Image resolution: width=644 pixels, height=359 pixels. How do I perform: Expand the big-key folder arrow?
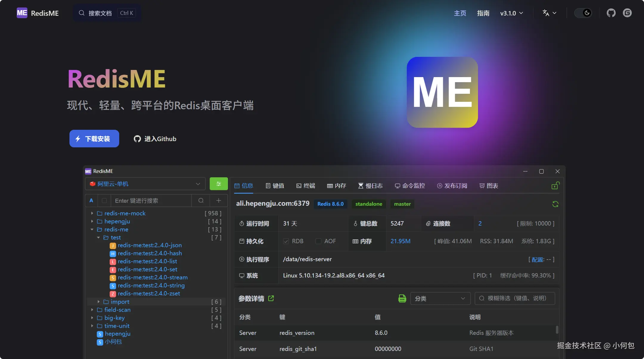(92, 318)
